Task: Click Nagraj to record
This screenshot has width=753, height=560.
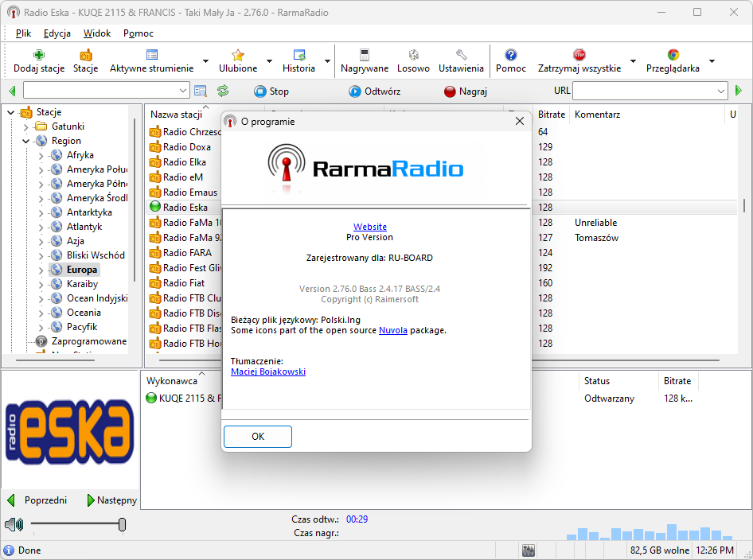Action: (x=466, y=91)
